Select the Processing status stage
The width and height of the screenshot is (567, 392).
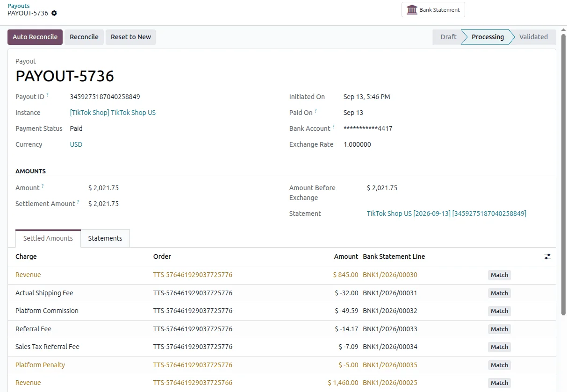coord(488,37)
